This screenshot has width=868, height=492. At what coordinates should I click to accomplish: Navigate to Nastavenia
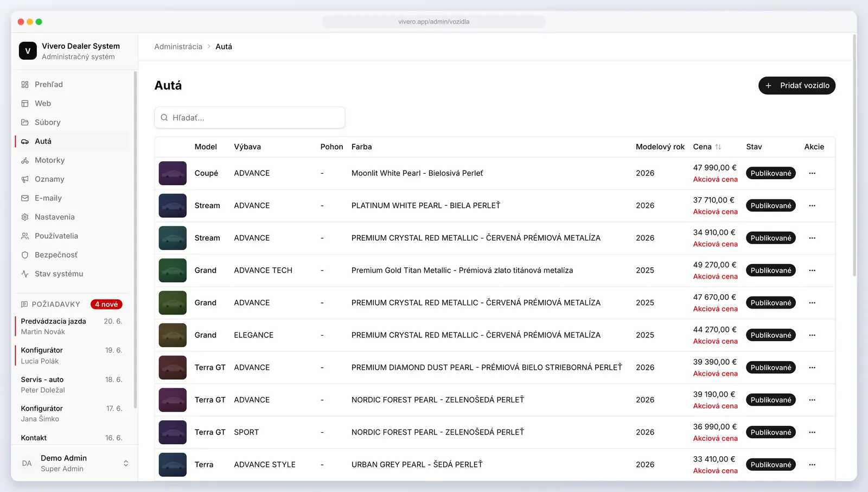pos(72,217)
